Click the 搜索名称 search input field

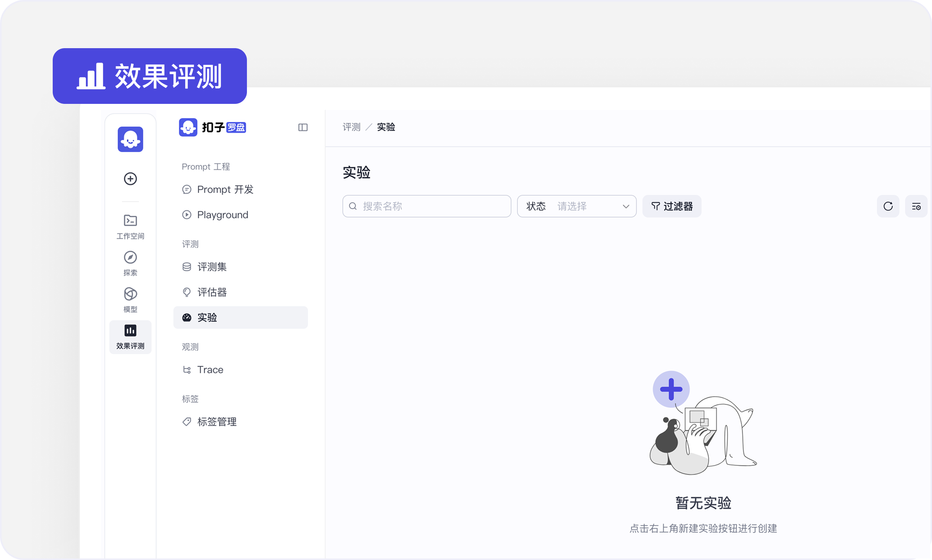(426, 206)
